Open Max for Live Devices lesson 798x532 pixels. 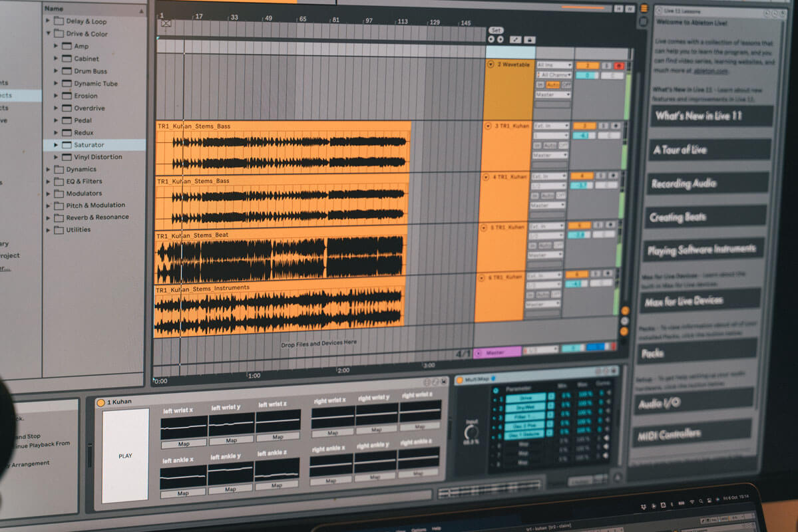pyautogui.click(x=700, y=300)
